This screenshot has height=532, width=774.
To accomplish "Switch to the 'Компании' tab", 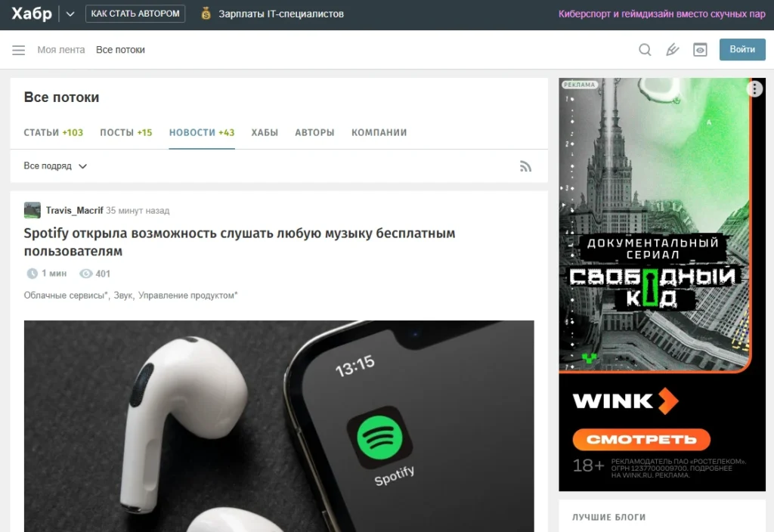I will (x=379, y=132).
